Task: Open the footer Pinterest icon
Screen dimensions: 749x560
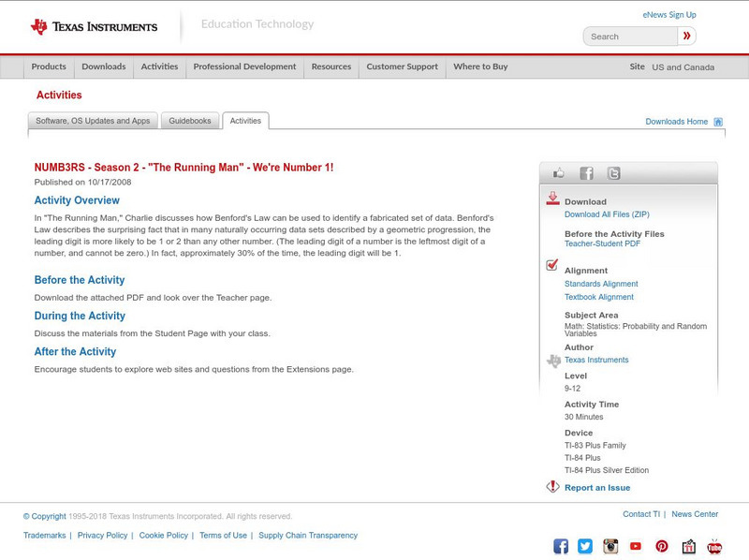Action: point(662,546)
